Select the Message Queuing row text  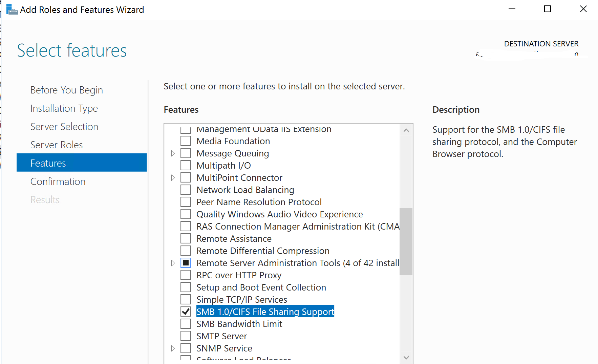[233, 153]
